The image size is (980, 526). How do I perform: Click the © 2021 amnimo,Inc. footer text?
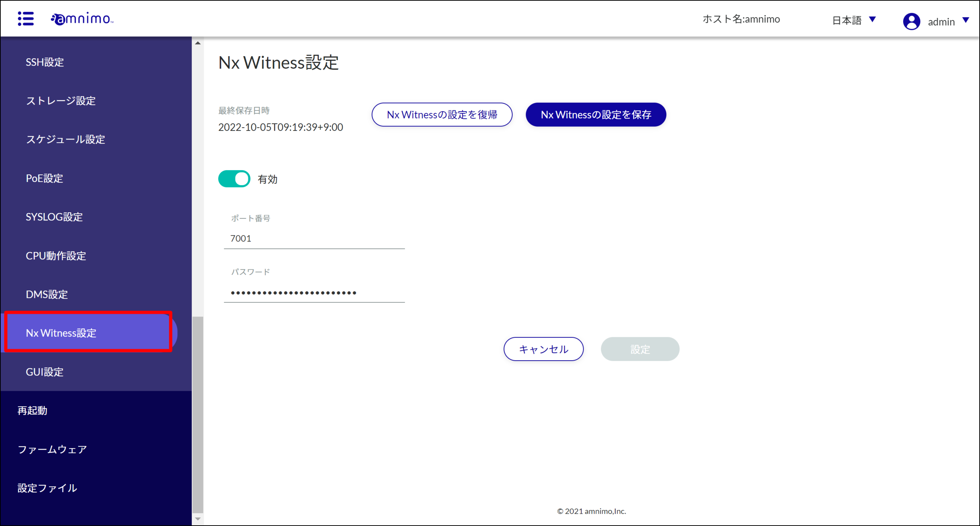592,511
